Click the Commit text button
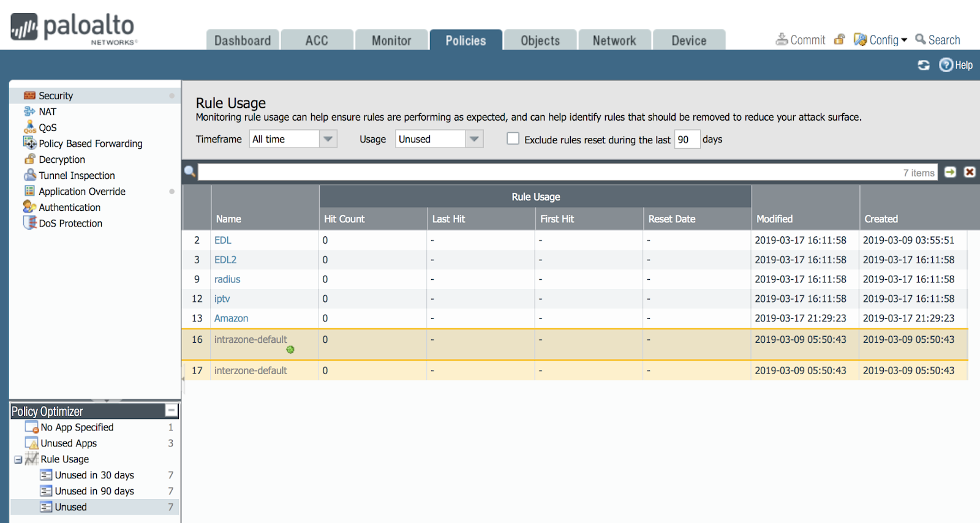The width and height of the screenshot is (980, 523). point(808,40)
